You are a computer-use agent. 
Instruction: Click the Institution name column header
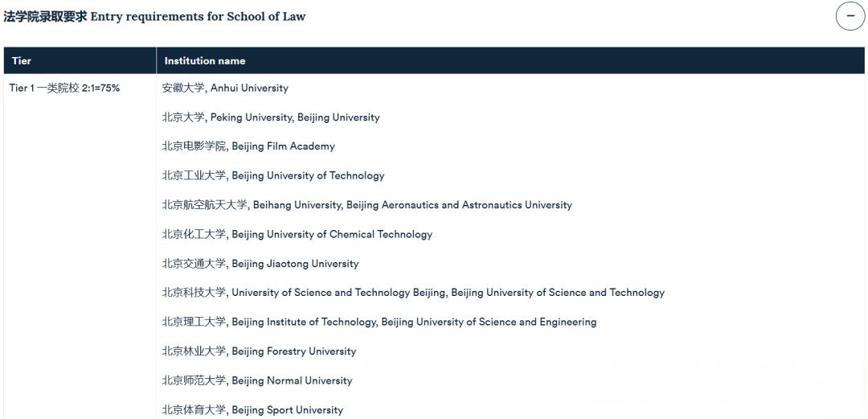[205, 60]
